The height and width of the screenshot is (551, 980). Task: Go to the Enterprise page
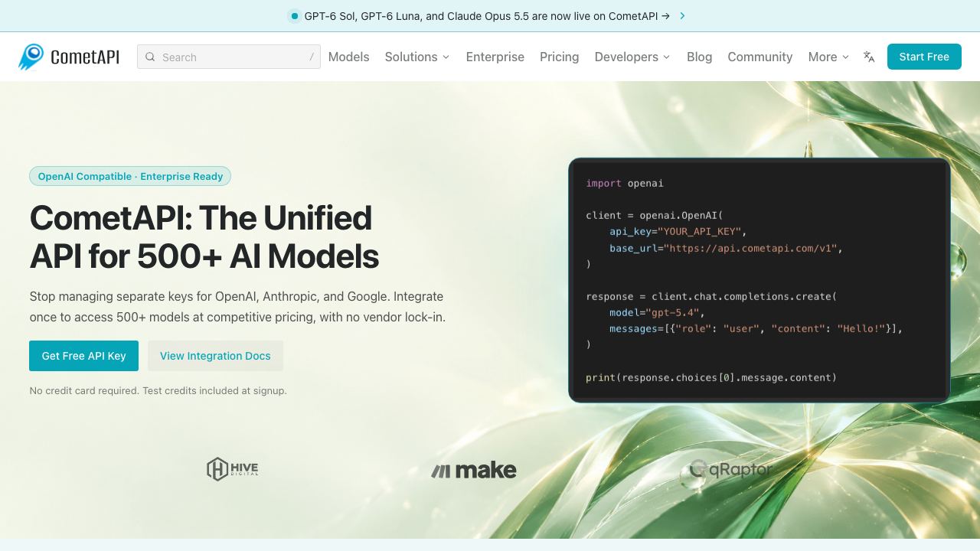tap(495, 57)
